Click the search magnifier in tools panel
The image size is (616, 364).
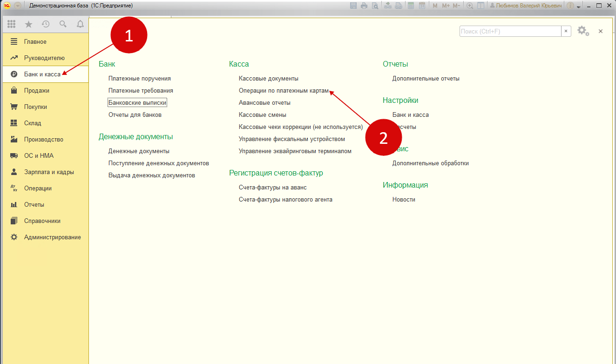point(63,24)
